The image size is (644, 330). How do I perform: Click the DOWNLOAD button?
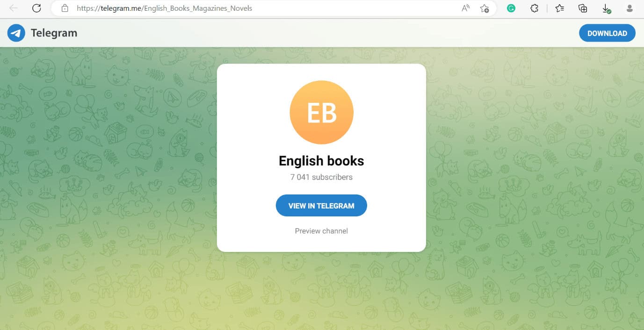point(607,33)
